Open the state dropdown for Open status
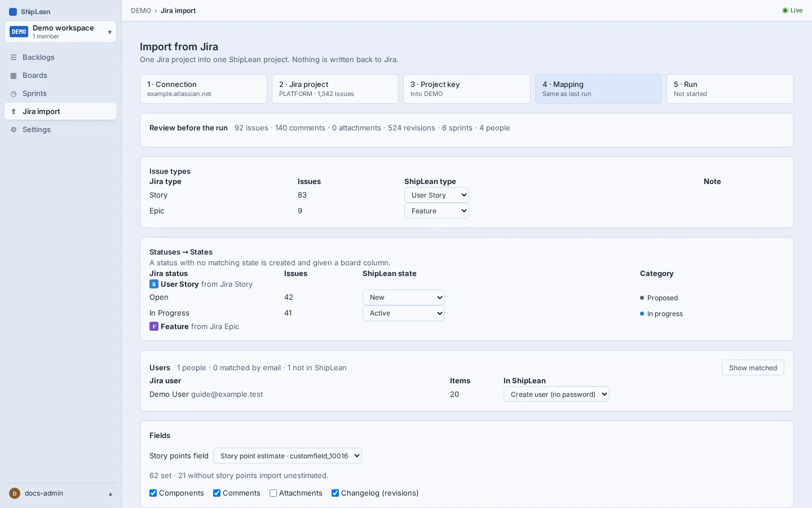Viewport: 812px width, 508px height. 404,297
